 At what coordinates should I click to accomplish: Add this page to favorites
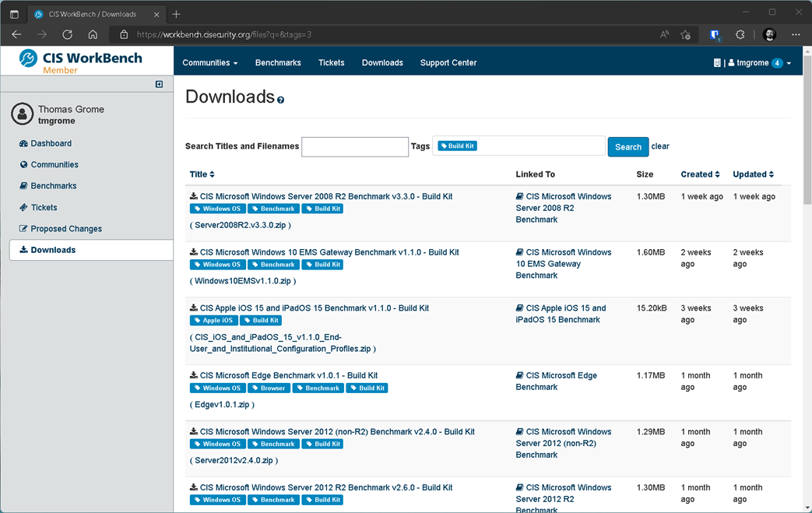(686, 35)
